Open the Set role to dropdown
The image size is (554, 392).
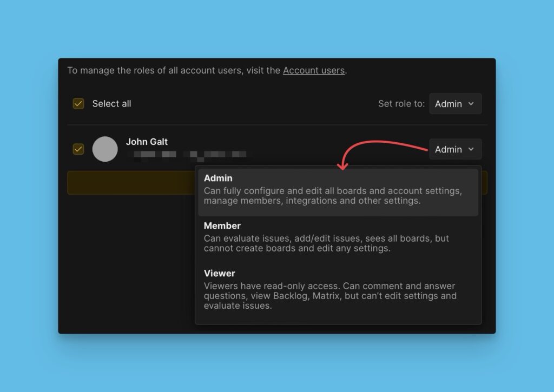[x=455, y=104]
